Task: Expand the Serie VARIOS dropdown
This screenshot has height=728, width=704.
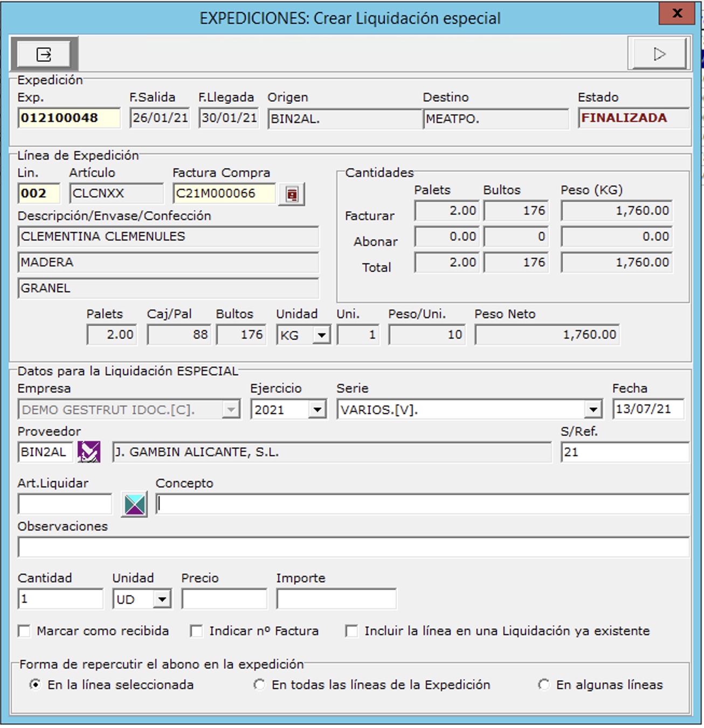Action: [593, 410]
